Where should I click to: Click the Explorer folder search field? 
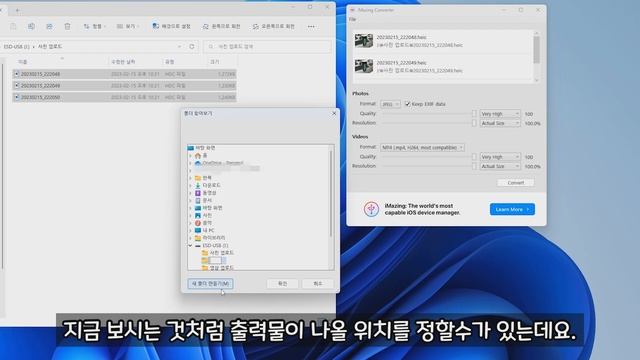(267, 47)
